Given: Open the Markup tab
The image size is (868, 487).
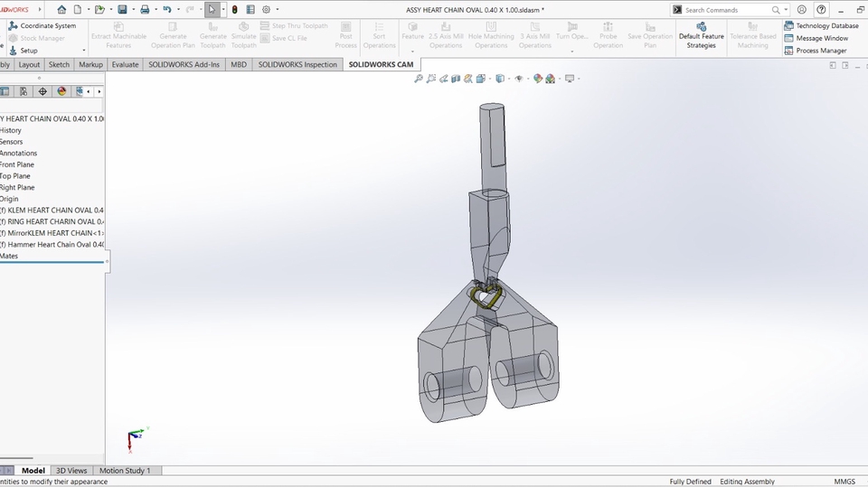Looking at the screenshot, I should tap(90, 64).
